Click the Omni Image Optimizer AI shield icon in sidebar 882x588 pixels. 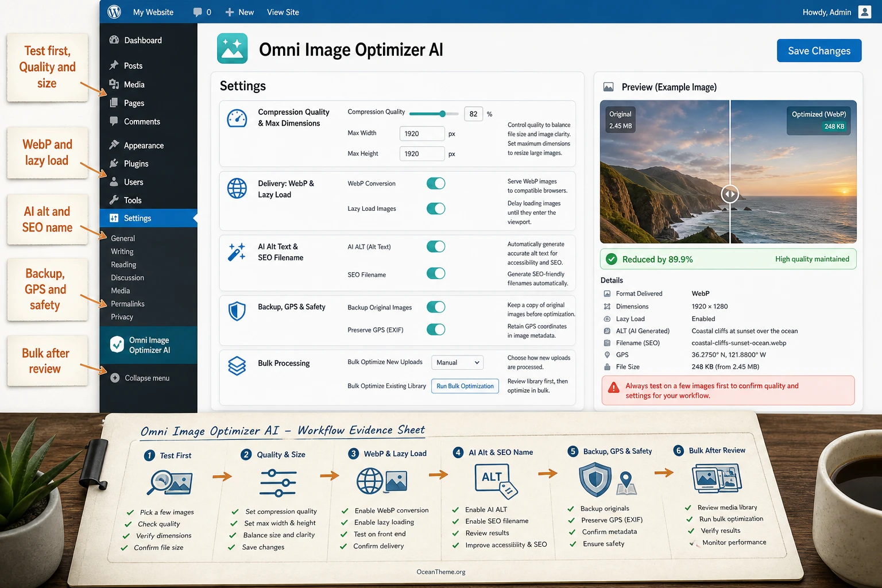click(117, 345)
